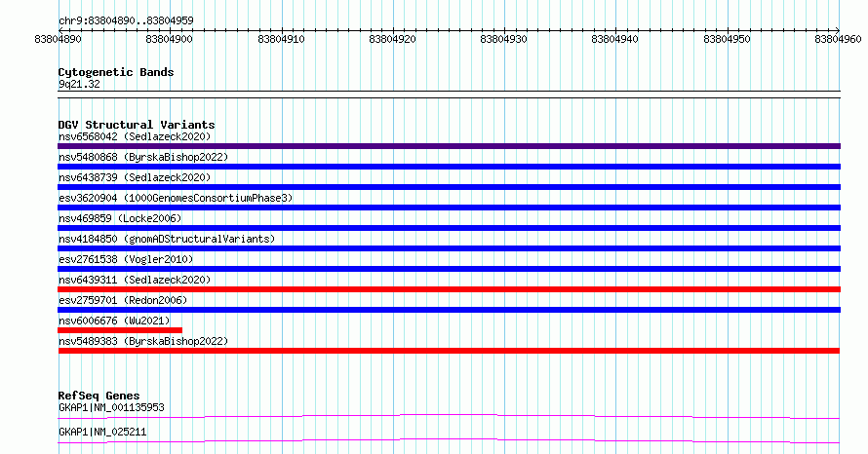Select the Cytogenetic Bands track title
Image resolution: width=868 pixels, height=454 pixels.
tap(116, 72)
